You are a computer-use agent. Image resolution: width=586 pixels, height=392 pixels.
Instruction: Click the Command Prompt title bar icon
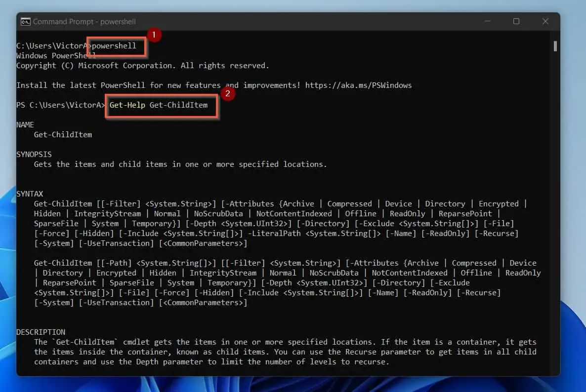[25, 22]
